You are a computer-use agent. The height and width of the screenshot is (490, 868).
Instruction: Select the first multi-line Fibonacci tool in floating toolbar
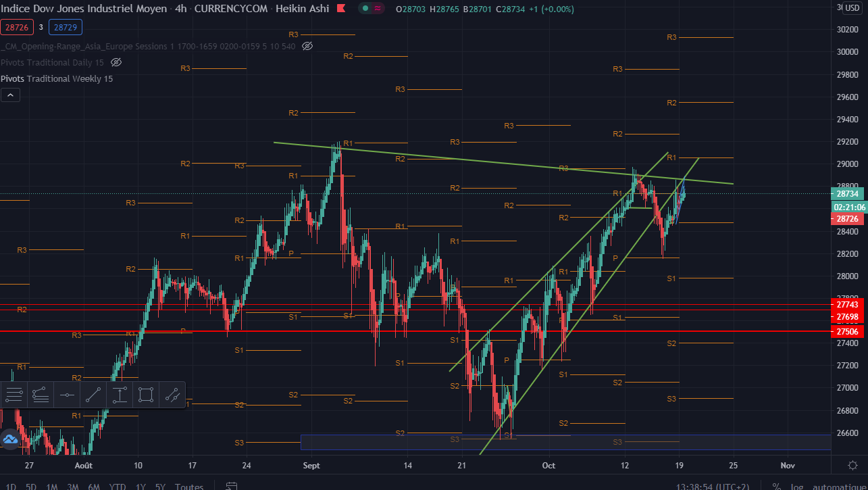tap(14, 395)
